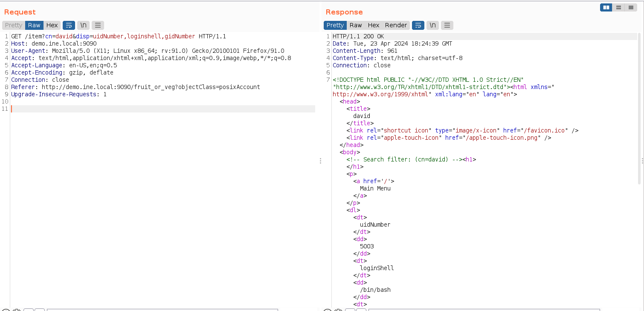Image resolution: width=644 pixels, height=311 pixels.
Task: Click 'uidNumber' in response body
Action: pos(375,225)
